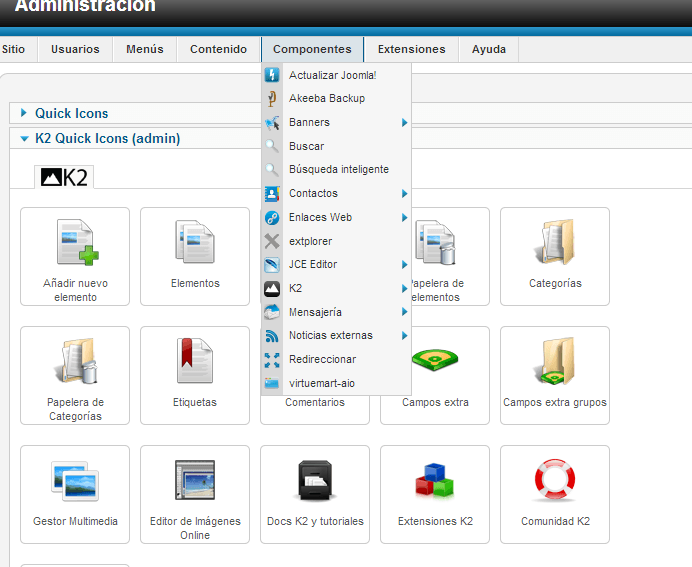The width and height of the screenshot is (692, 567).
Task: Expand the Contactos submenu arrow
Action: pyautogui.click(x=404, y=194)
